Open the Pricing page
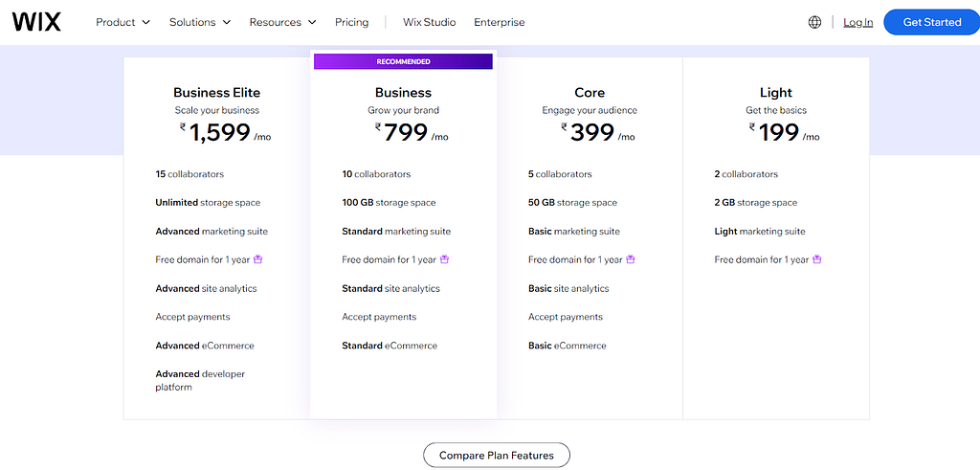This screenshot has height=470, width=980. [x=352, y=22]
